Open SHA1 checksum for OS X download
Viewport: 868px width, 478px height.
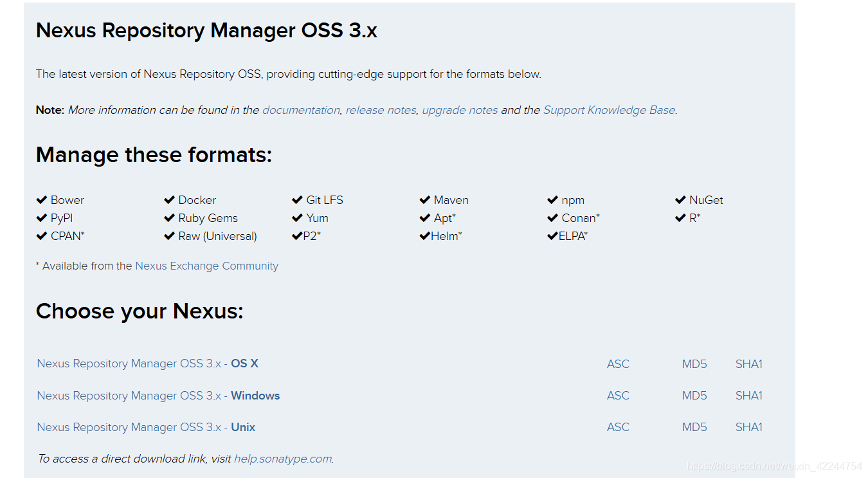click(749, 364)
